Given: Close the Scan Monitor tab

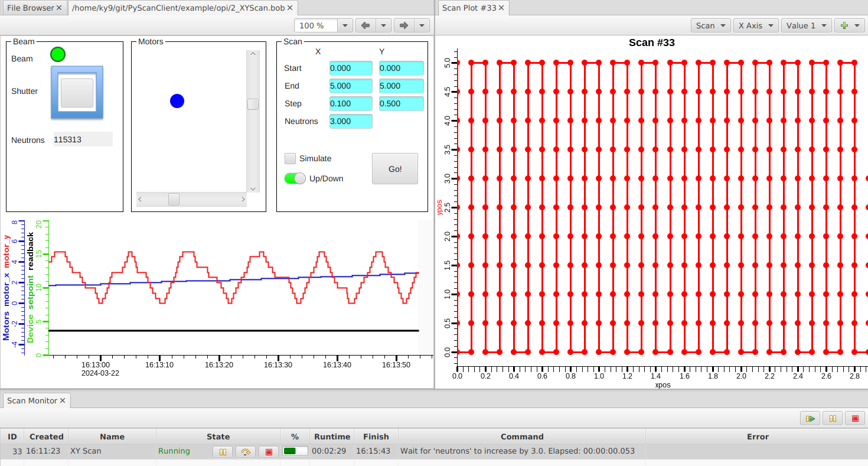Looking at the screenshot, I should [x=63, y=400].
